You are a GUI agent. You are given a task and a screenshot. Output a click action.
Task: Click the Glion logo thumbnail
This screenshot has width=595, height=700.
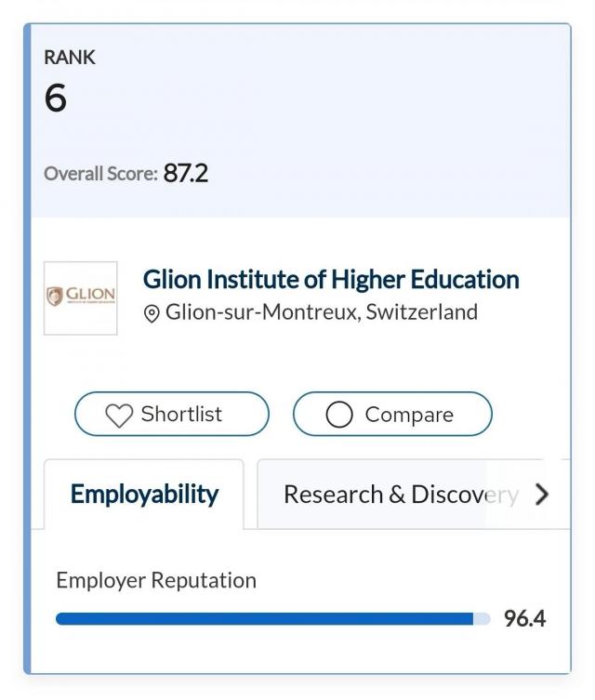click(81, 297)
